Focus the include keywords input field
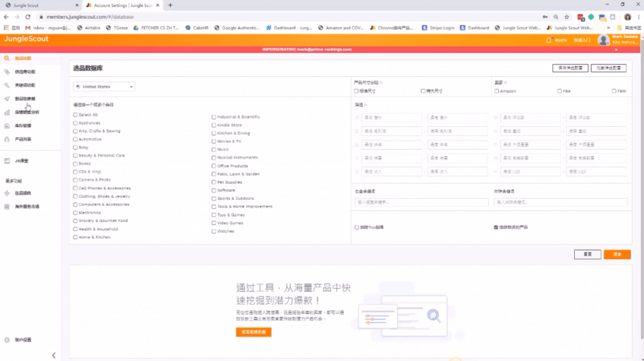The width and height of the screenshot is (644, 361). coord(421,203)
